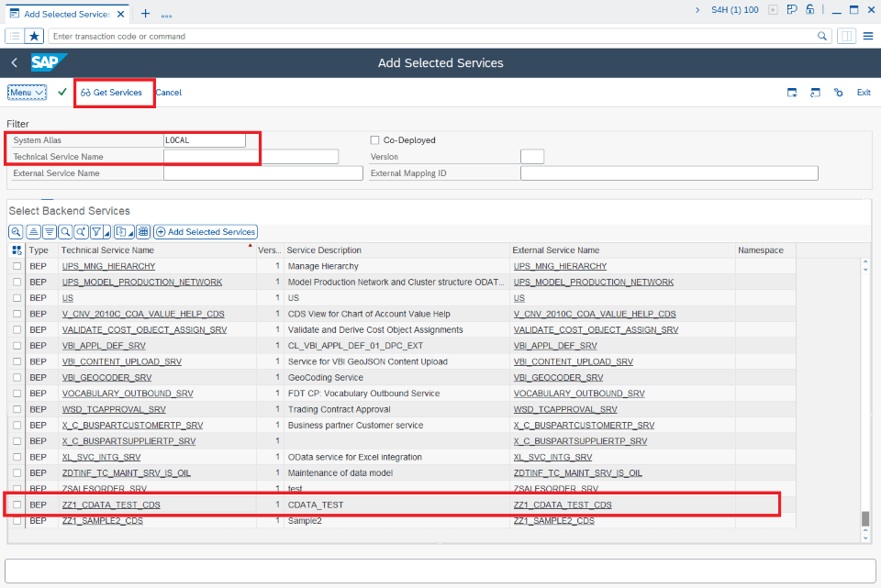The height and width of the screenshot is (588, 881).
Task: Select the Sort Ascending icon
Action: pos(32,231)
